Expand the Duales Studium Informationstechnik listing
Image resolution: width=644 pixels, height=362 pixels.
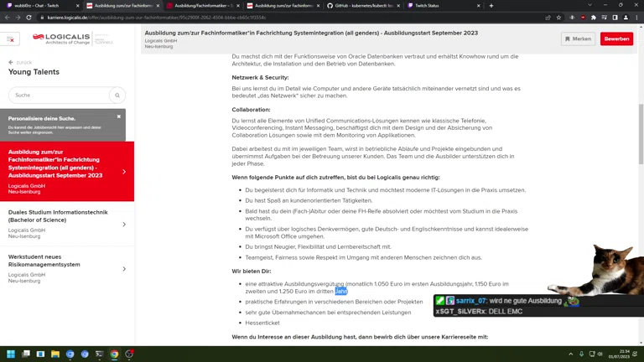[x=124, y=224]
